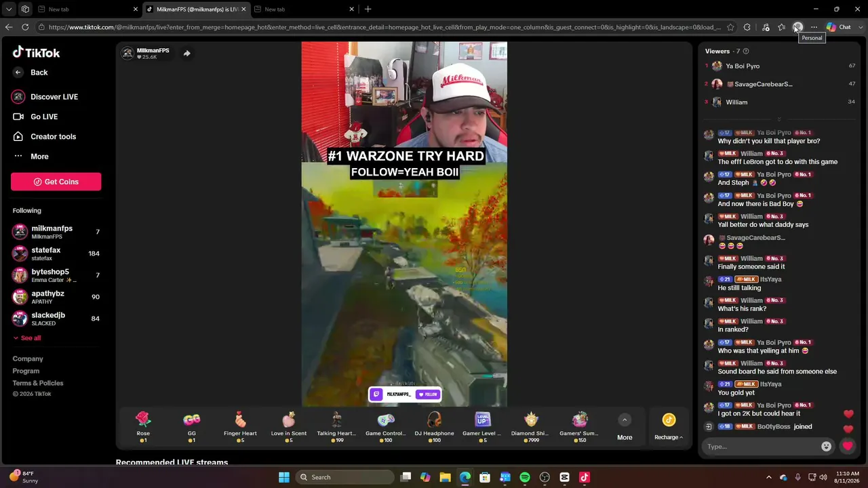This screenshot has width=868, height=488.
Task: Open the Copilot Chat button
Action: pyautogui.click(x=839, y=27)
